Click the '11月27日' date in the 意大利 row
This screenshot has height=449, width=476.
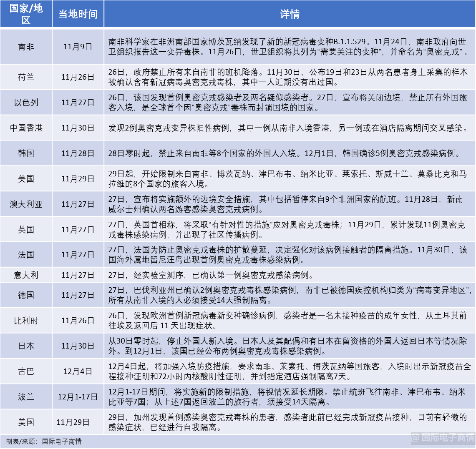78,275
